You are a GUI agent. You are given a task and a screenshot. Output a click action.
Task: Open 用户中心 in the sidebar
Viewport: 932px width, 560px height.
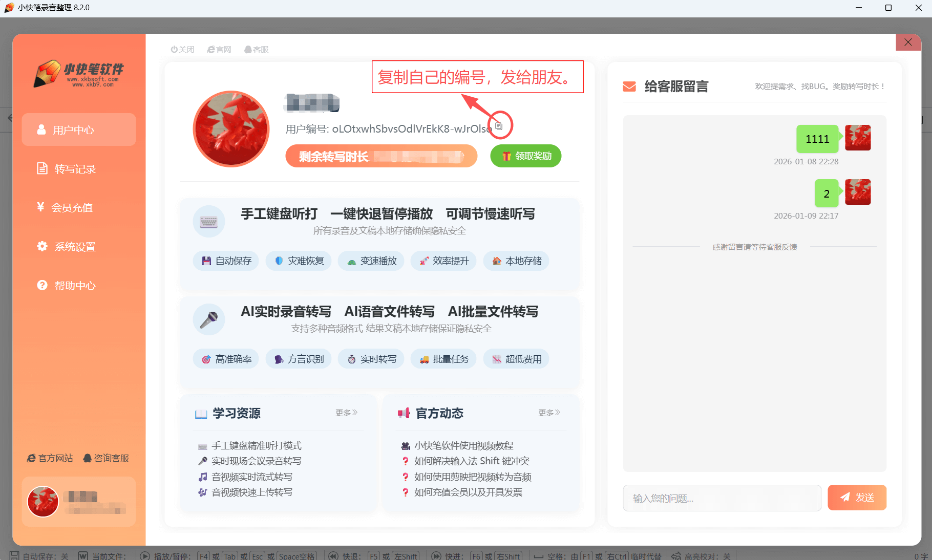click(79, 130)
